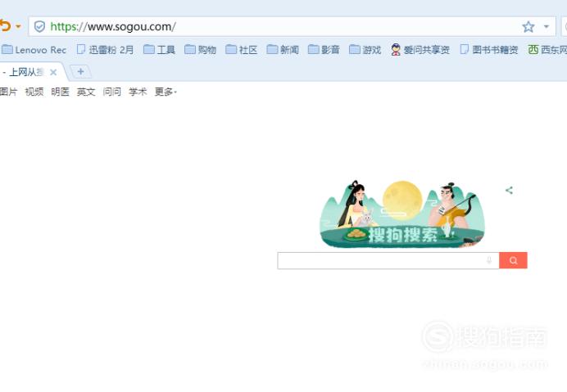
Task: Click the security shield icon in address bar
Action: 39,26
